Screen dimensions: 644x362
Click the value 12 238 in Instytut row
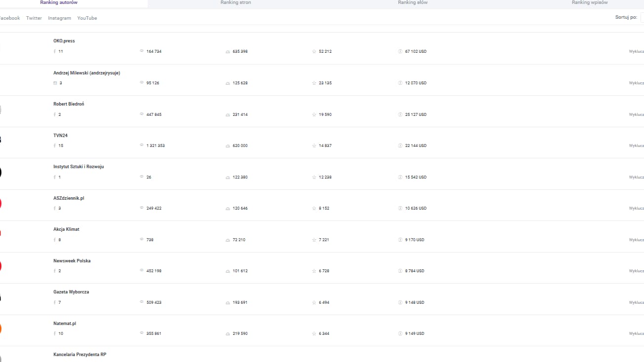tap(325, 177)
